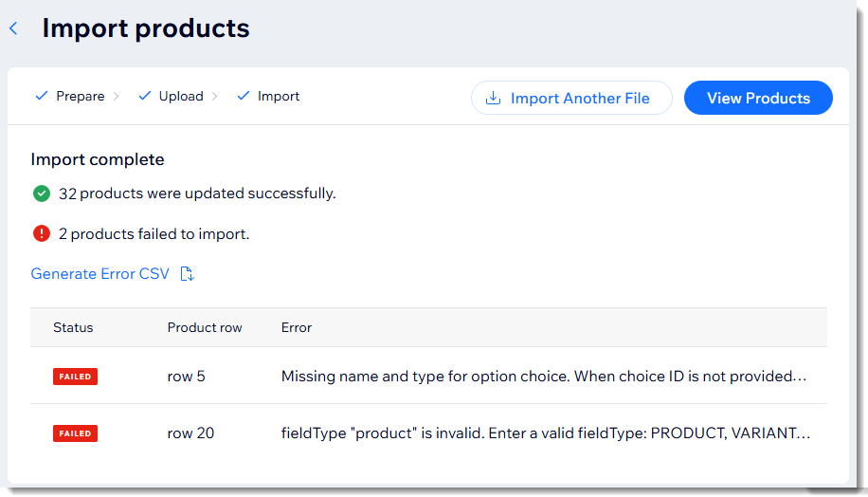
Task: Click the FAILED badge for row 5
Action: tap(75, 377)
